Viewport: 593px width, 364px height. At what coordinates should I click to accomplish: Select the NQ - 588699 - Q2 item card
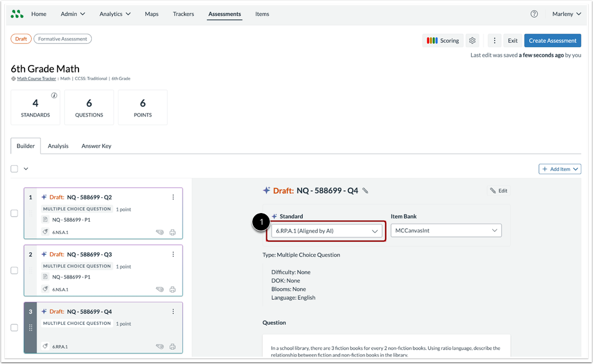(103, 213)
